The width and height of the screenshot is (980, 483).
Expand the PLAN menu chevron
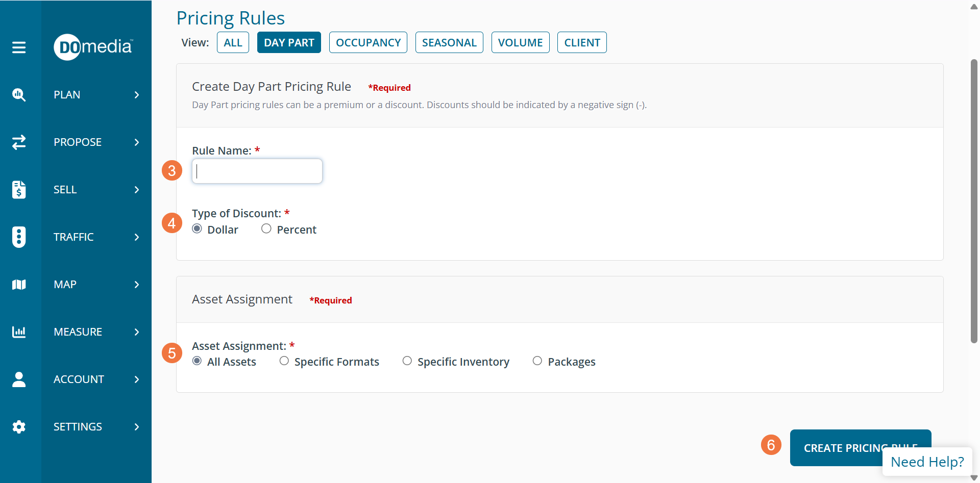136,95
